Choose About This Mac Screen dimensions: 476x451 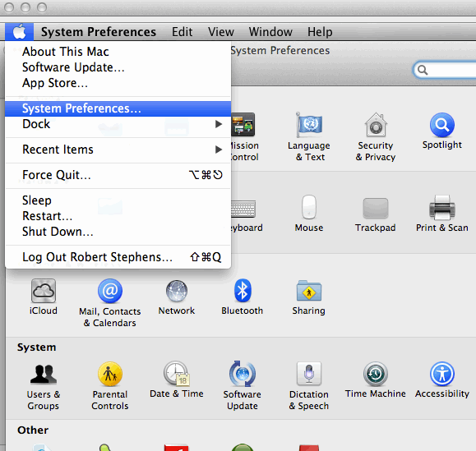[118, 52]
